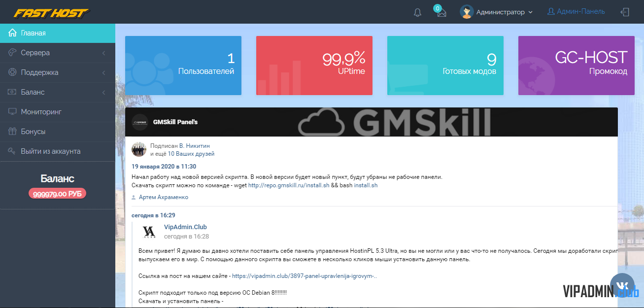Click the Баланс heading in sidebar

click(57, 178)
